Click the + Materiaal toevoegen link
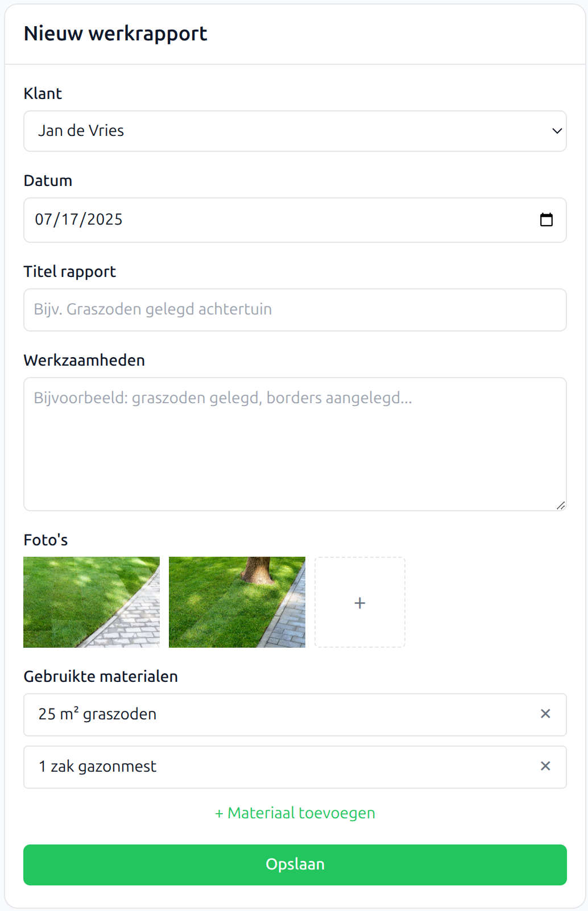 pos(295,813)
